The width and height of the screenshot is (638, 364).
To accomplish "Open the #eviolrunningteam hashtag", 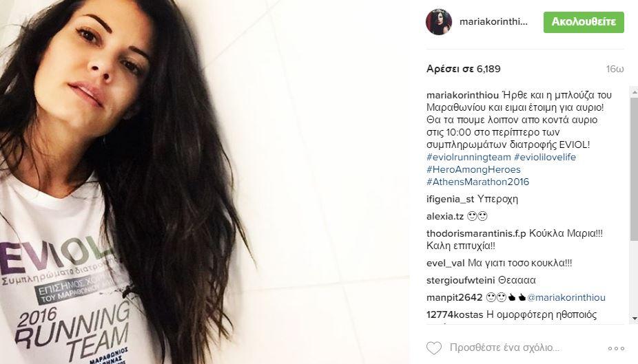I will click(x=469, y=157).
